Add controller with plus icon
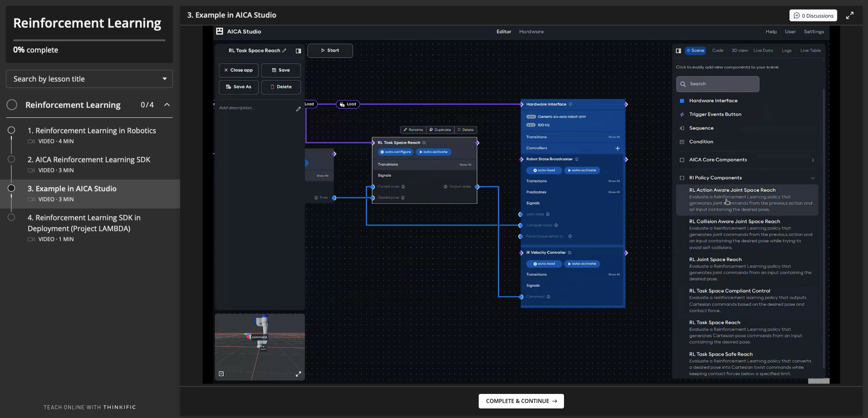This screenshot has width=868, height=418. point(617,148)
